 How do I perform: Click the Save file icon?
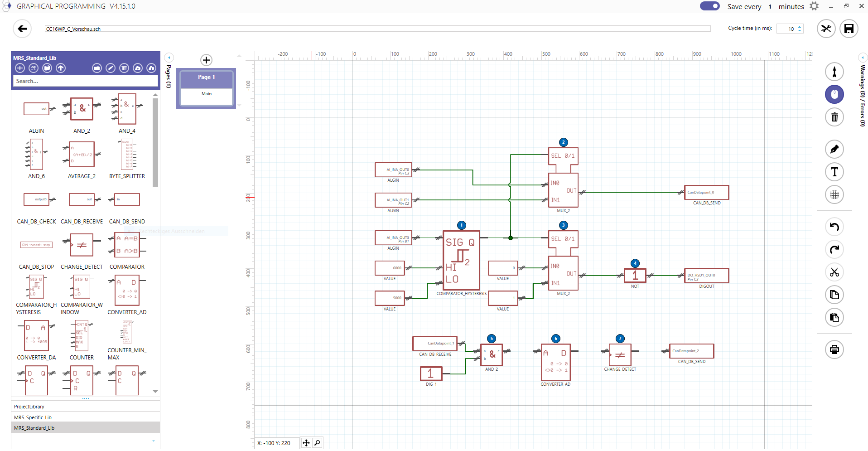[x=849, y=29]
